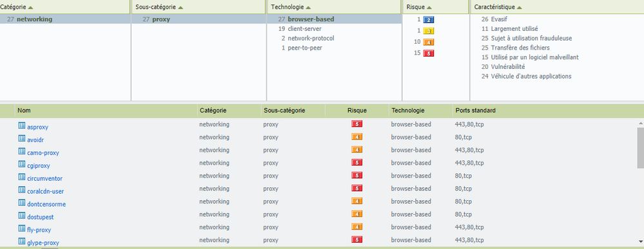Filter by the orange risk level 4 badge
The height and width of the screenshot is (249, 644).
point(429,42)
